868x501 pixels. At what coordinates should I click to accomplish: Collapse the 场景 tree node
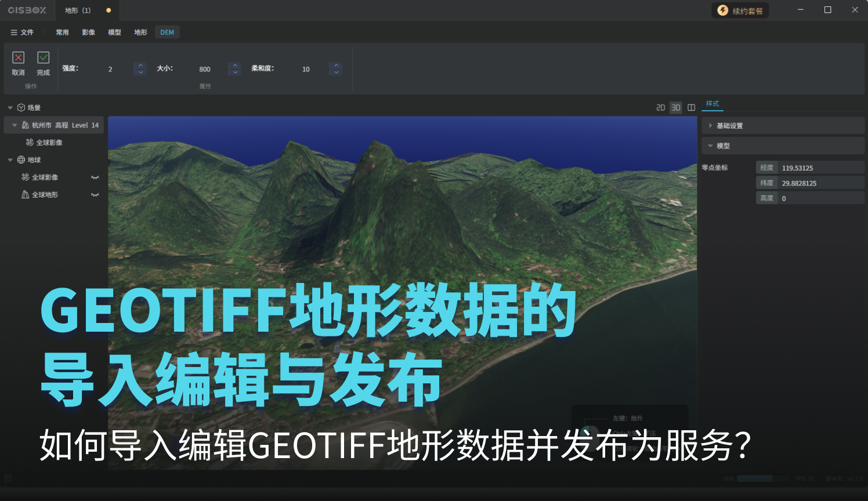[x=10, y=108]
